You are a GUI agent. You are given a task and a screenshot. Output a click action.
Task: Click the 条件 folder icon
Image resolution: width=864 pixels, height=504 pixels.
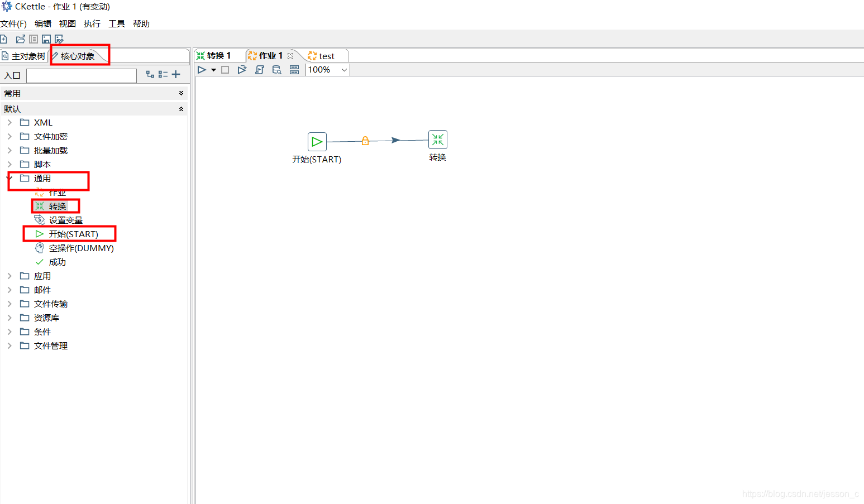pyautogui.click(x=25, y=332)
